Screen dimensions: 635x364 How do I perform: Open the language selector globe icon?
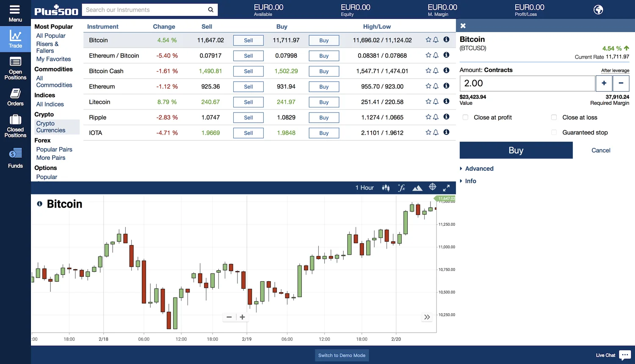tap(598, 9)
